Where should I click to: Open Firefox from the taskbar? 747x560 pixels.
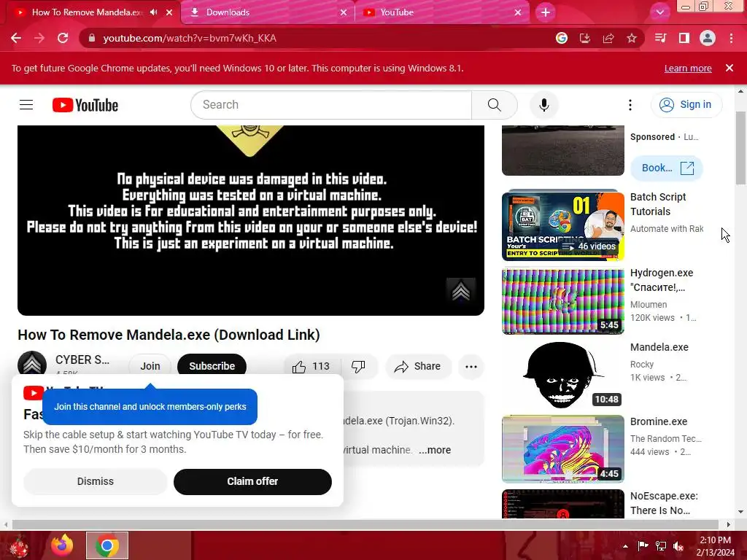(x=62, y=545)
